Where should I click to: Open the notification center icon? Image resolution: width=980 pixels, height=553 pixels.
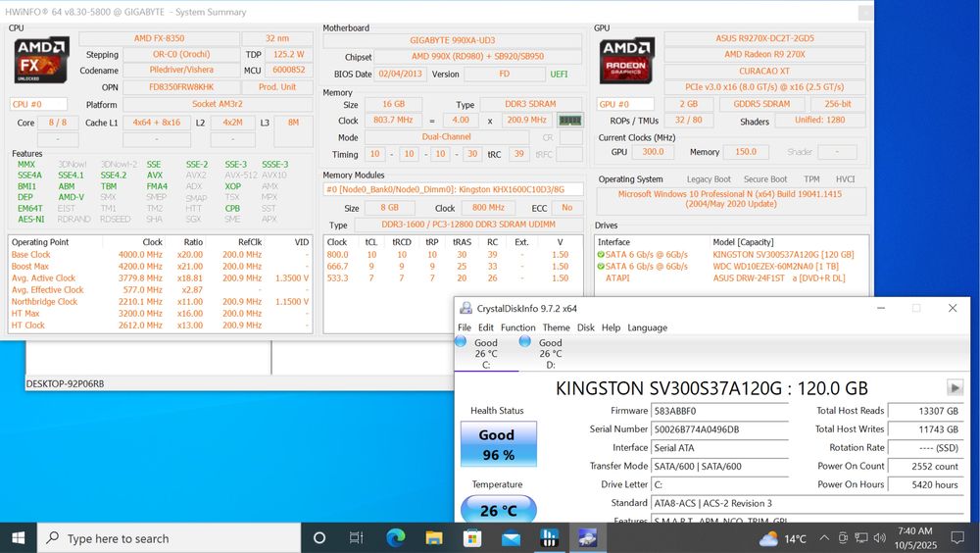pos(956,538)
